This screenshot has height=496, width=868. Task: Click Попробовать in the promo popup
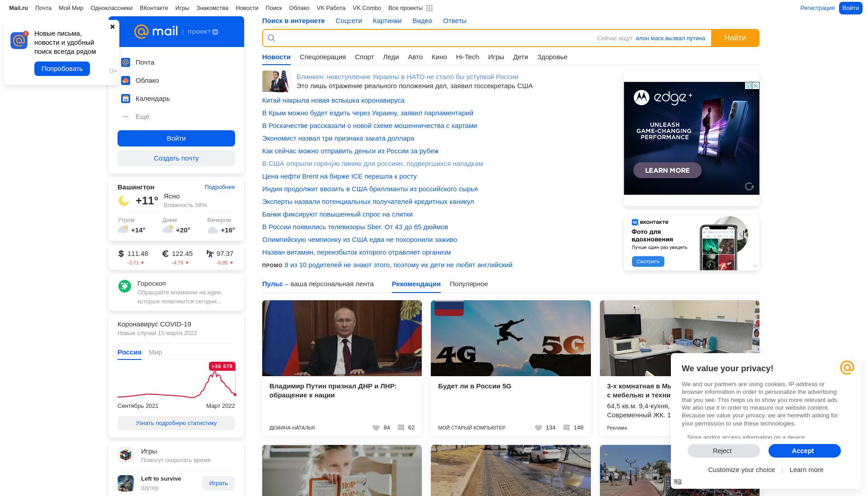click(x=62, y=69)
